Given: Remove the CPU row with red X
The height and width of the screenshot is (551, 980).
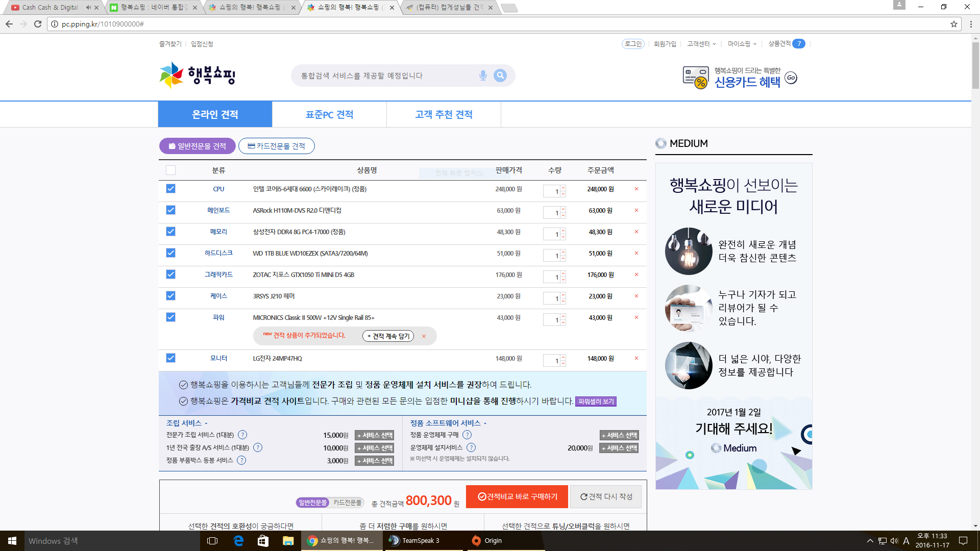Looking at the screenshot, I should coord(636,189).
